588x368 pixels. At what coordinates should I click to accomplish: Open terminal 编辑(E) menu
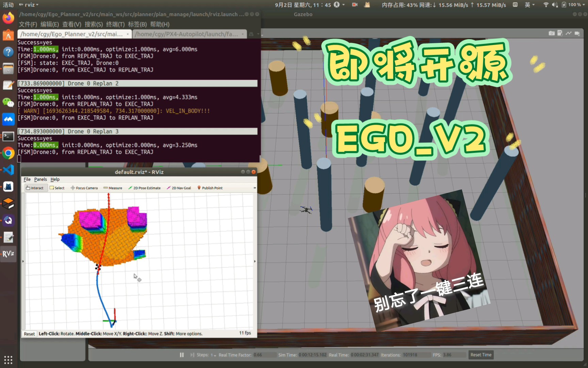click(x=50, y=24)
